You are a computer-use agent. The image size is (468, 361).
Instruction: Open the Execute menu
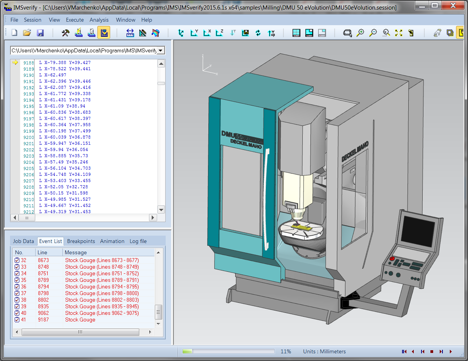click(x=75, y=20)
